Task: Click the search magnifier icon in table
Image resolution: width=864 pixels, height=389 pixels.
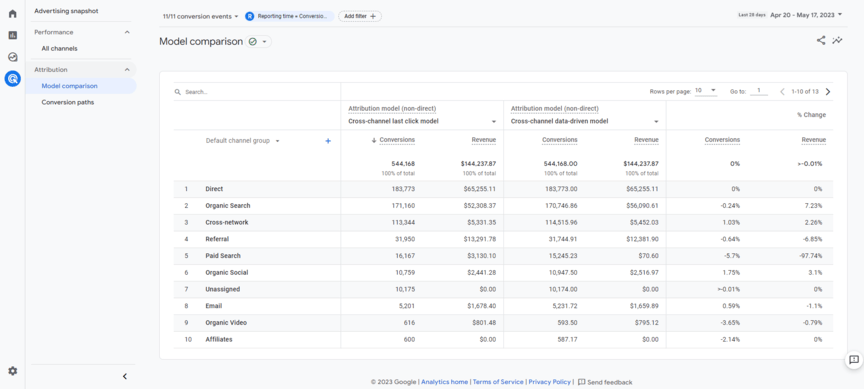Action: click(x=178, y=92)
